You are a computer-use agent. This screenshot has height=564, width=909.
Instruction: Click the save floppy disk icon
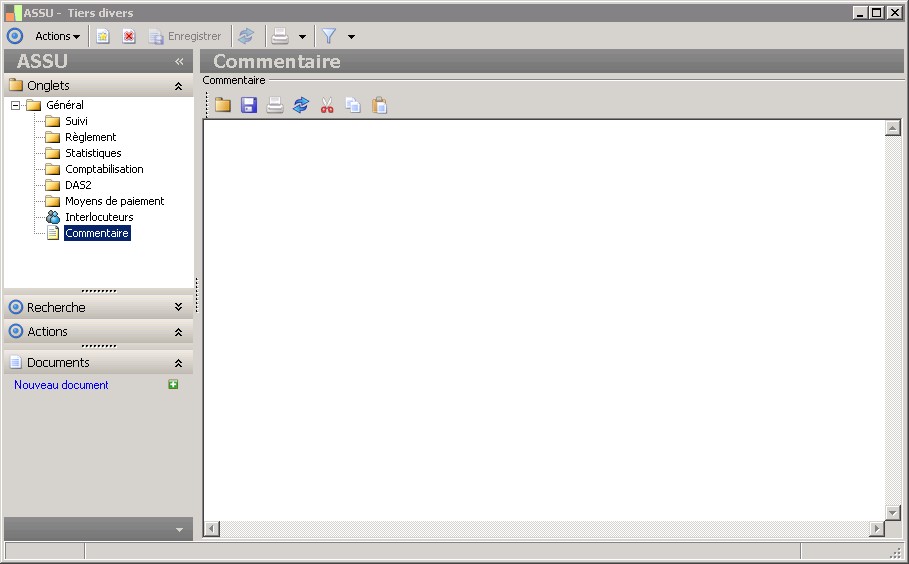(249, 105)
